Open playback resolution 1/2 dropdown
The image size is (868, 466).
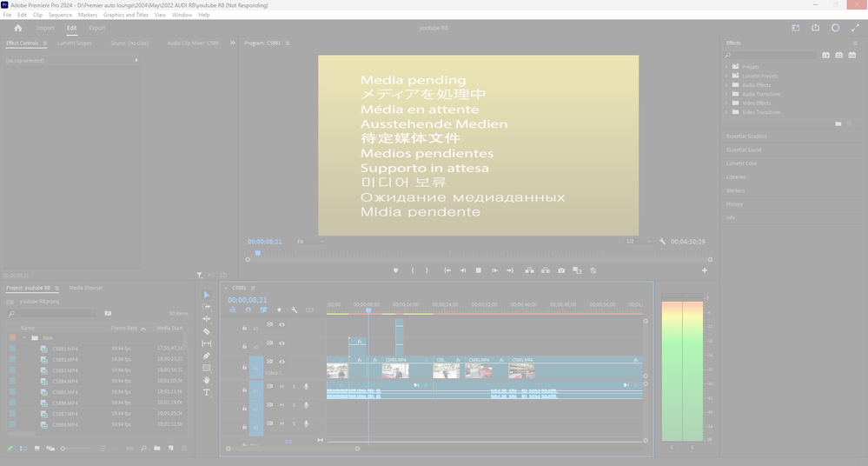tap(639, 242)
